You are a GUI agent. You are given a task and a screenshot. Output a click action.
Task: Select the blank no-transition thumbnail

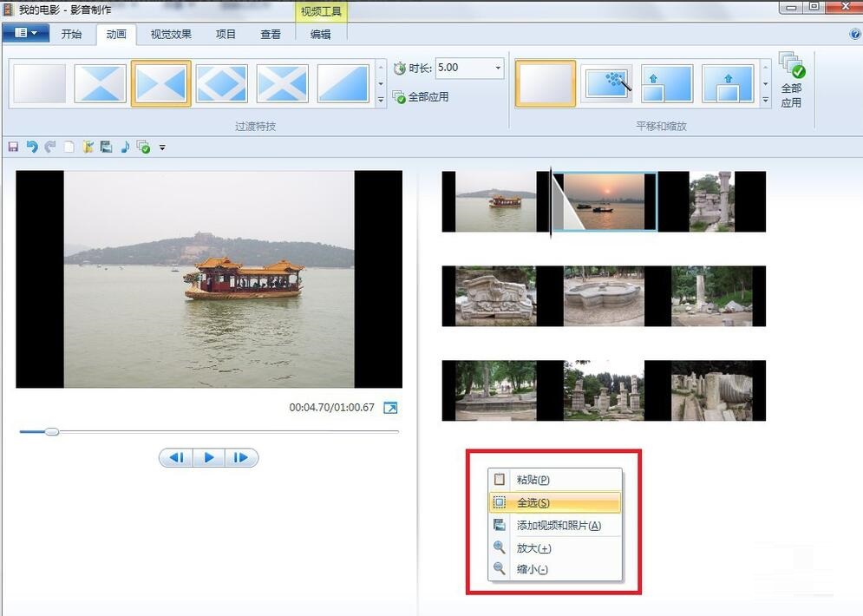click(40, 83)
